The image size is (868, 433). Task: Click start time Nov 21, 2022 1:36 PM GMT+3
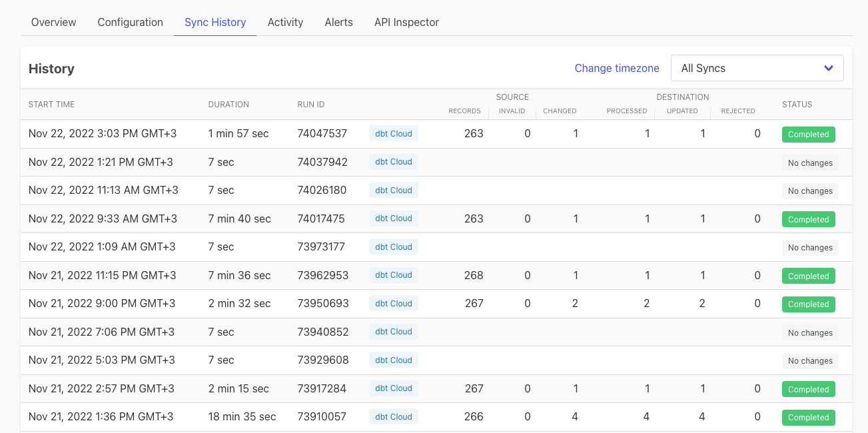(x=101, y=417)
